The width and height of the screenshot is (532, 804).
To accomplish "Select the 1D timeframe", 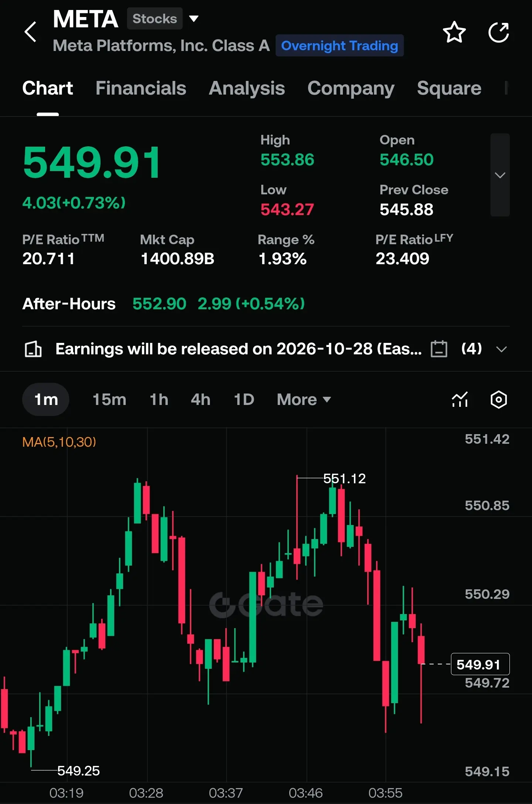I will pos(244,399).
